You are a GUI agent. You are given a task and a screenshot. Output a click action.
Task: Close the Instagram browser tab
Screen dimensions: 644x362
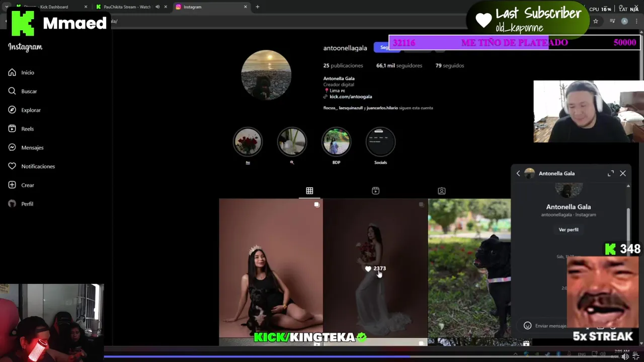tap(246, 7)
